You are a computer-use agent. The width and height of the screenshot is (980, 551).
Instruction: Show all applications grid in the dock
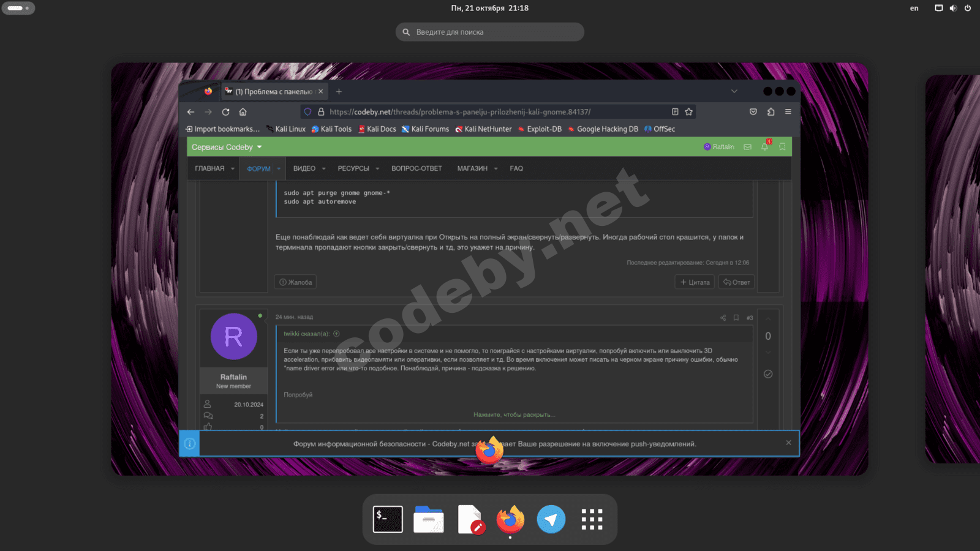(x=592, y=519)
